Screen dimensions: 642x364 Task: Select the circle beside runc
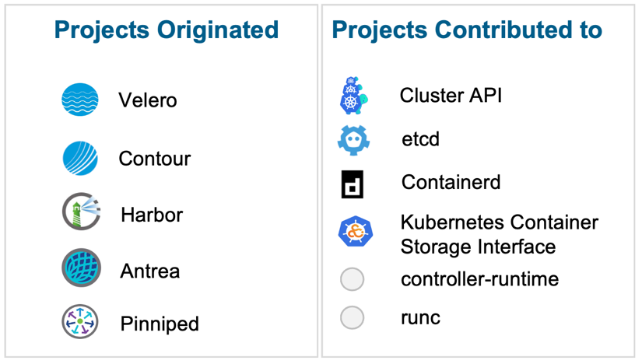[353, 317]
